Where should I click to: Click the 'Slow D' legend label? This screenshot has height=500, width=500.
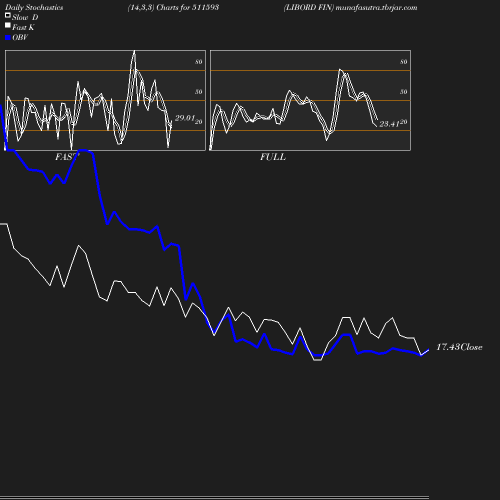click(25, 17)
